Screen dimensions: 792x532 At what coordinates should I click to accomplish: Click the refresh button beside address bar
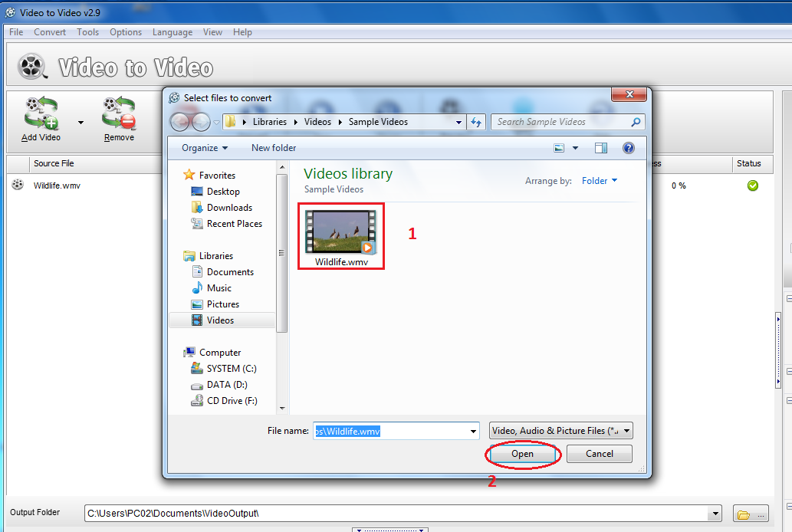coord(476,122)
